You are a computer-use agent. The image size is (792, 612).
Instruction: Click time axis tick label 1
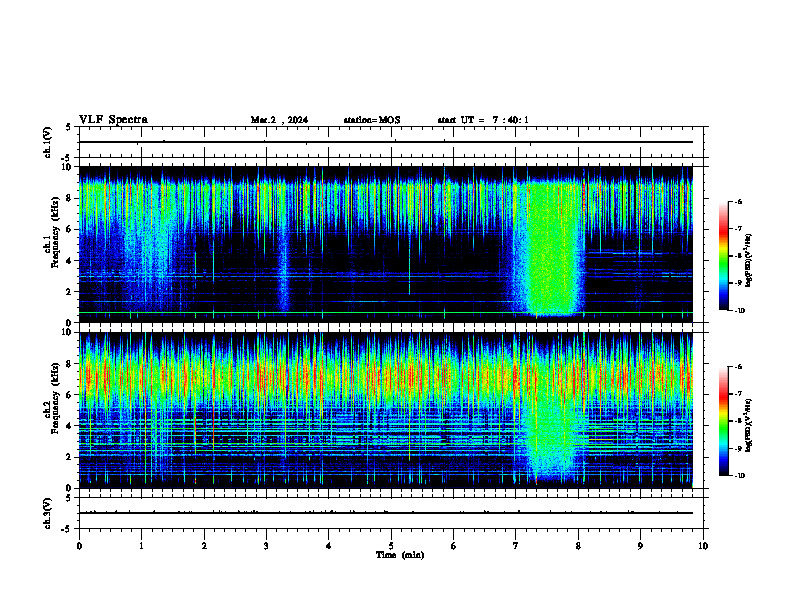141,546
